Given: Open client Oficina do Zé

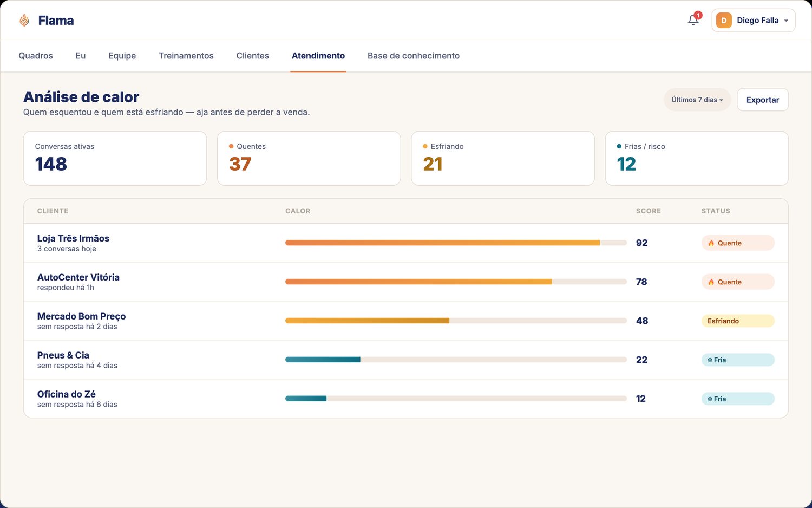Looking at the screenshot, I should [67, 394].
